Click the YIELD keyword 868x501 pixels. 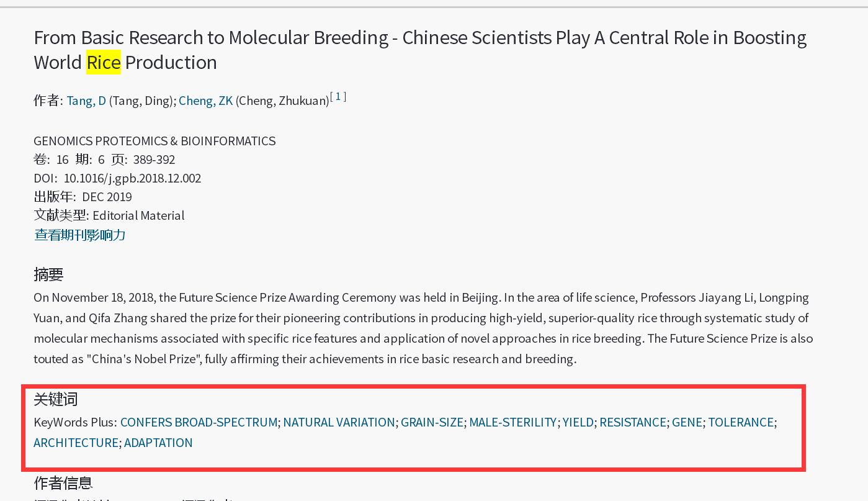click(578, 422)
